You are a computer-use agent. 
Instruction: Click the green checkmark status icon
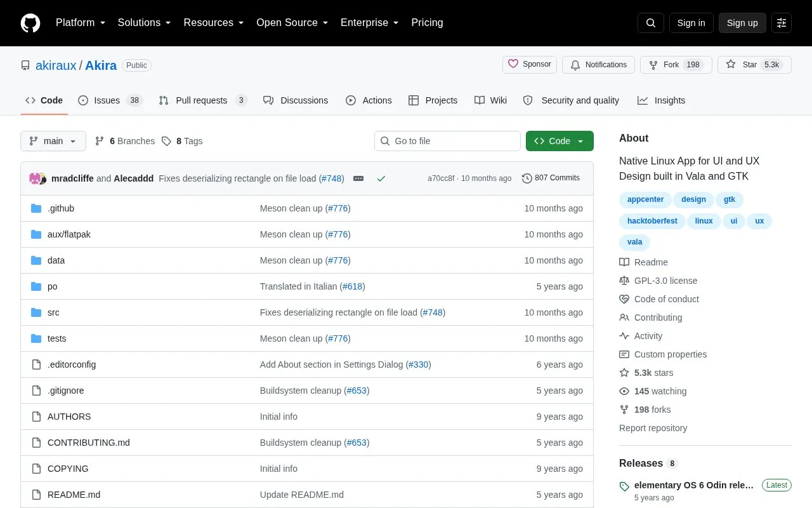pos(381,178)
